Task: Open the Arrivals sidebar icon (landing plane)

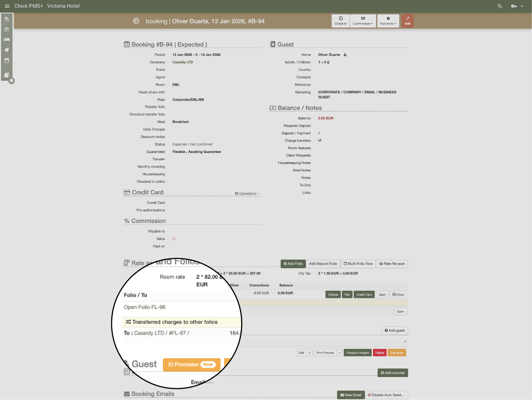Action: [7, 19]
